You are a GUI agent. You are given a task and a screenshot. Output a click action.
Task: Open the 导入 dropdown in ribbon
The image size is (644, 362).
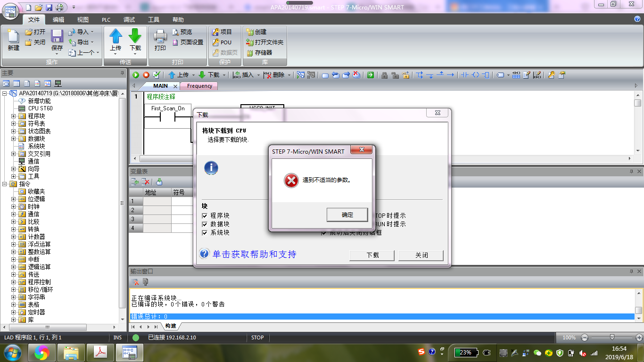(x=82, y=32)
